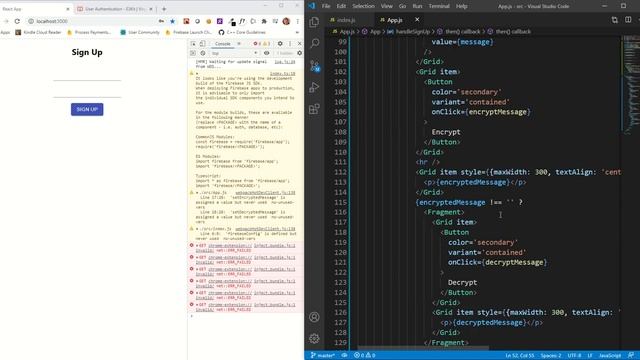640x360 pixels.
Task: Open the top JavaScript context dropdown
Action: 234,53
